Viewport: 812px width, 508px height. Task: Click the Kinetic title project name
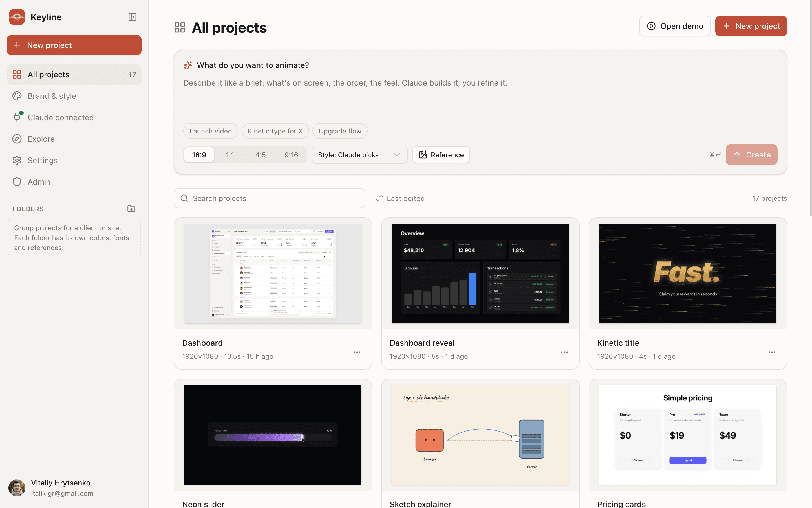point(618,343)
